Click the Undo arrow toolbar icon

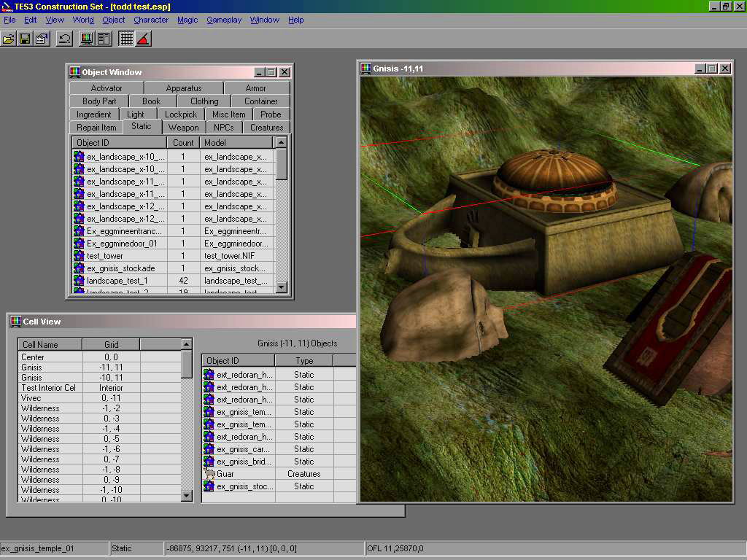[x=64, y=39]
